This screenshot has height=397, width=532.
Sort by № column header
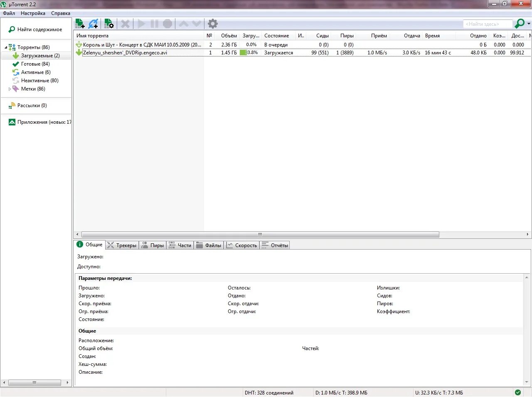click(x=209, y=36)
